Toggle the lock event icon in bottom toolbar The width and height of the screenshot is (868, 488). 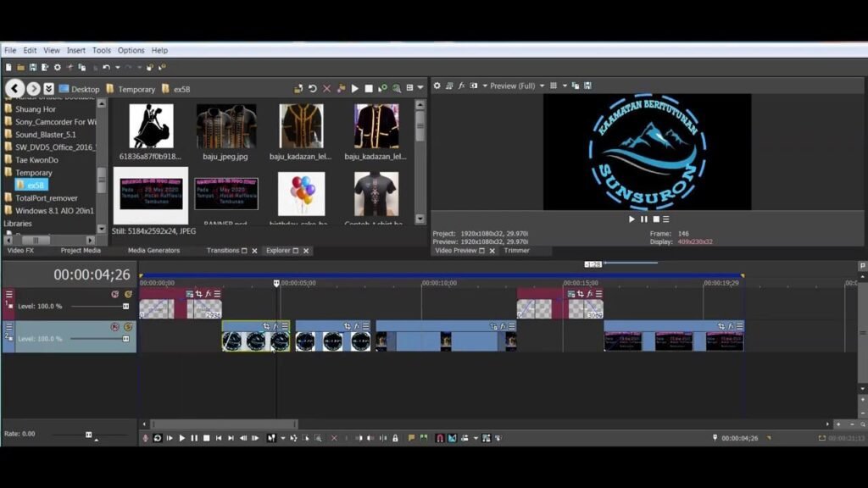click(395, 438)
